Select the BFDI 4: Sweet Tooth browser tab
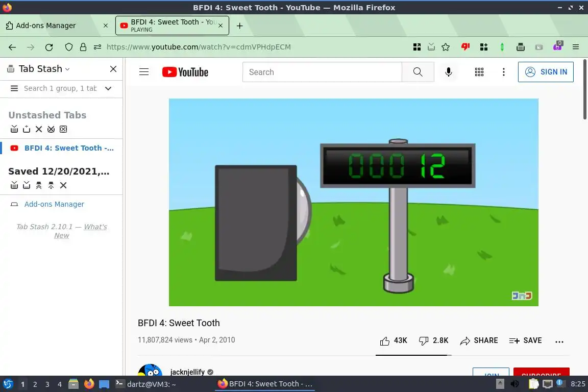Screen dimensions: 588x392 tap(172, 26)
